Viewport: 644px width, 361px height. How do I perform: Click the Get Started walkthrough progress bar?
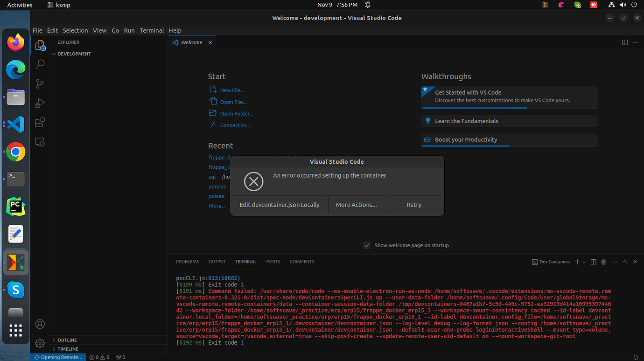click(x=474, y=107)
